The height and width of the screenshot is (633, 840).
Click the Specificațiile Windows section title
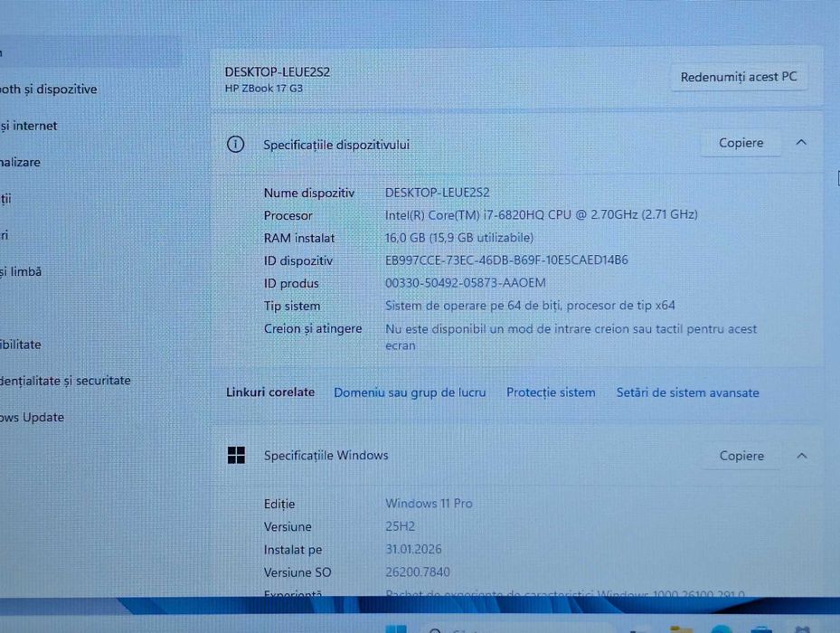pyautogui.click(x=326, y=456)
